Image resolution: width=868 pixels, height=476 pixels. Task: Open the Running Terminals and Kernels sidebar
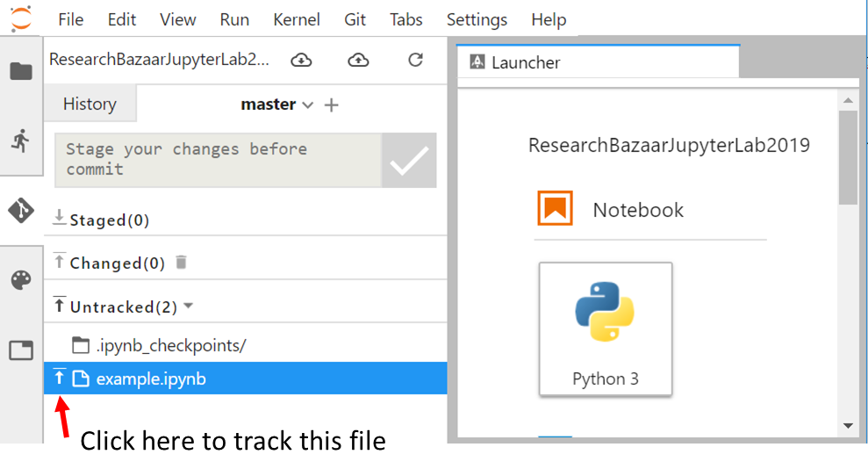point(21,141)
